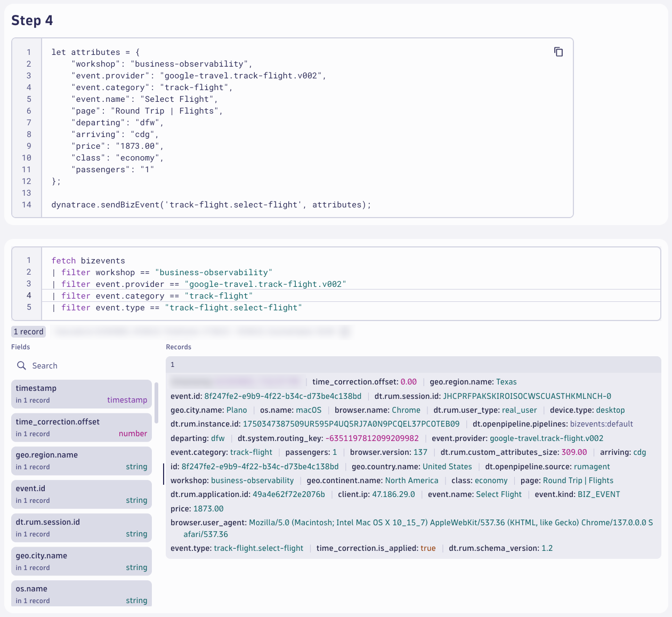This screenshot has width=672, height=617.
Task: Select the os.name field card
Action: (x=82, y=594)
